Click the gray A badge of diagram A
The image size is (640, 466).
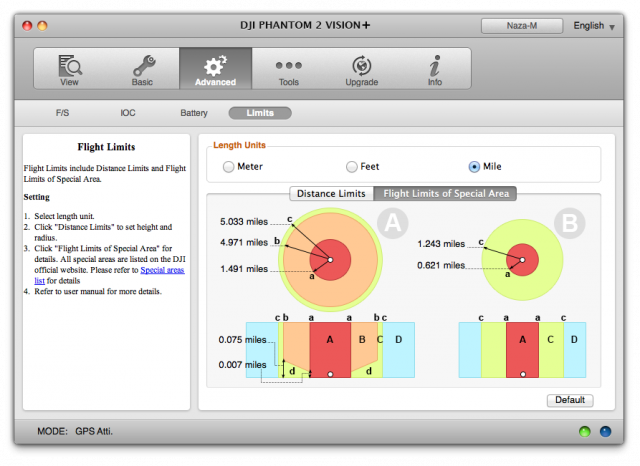(393, 223)
